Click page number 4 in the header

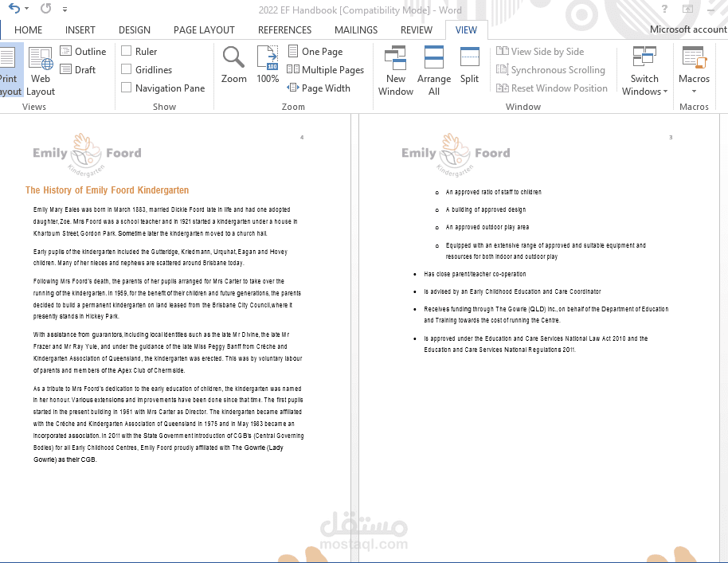[x=302, y=138]
